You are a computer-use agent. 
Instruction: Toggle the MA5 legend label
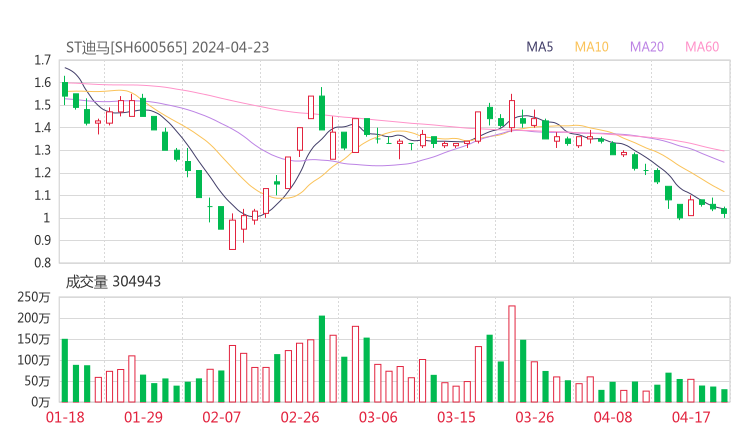coord(539,47)
